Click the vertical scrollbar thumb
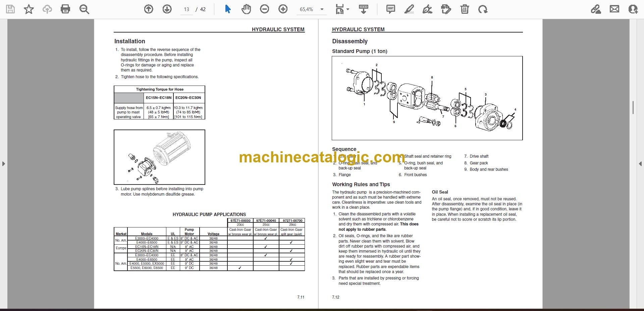Screen dimensions: 644x311 [x=633, y=107]
